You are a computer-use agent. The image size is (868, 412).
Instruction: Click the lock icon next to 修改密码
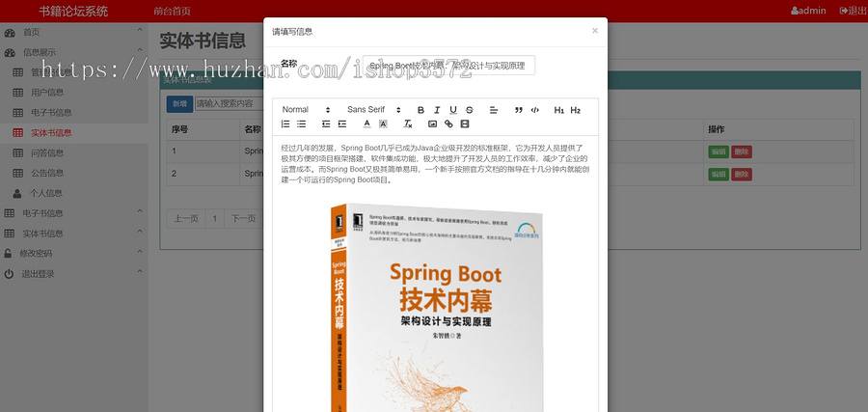pyautogui.click(x=8, y=254)
